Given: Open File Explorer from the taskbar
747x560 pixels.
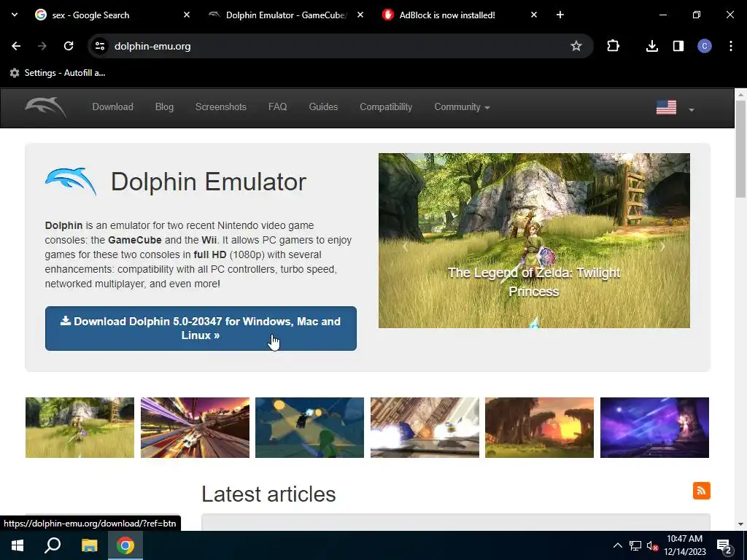Looking at the screenshot, I should [x=89, y=545].
